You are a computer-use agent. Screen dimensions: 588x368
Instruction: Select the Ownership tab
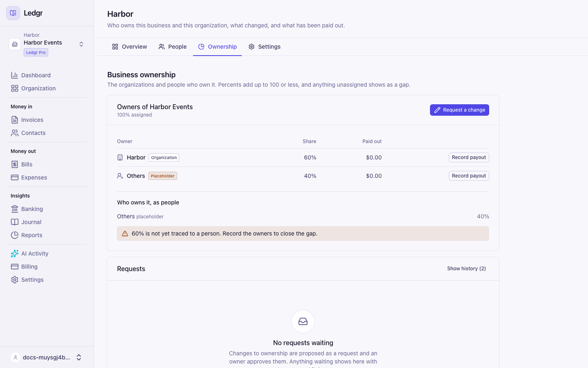tap(217, 47)
